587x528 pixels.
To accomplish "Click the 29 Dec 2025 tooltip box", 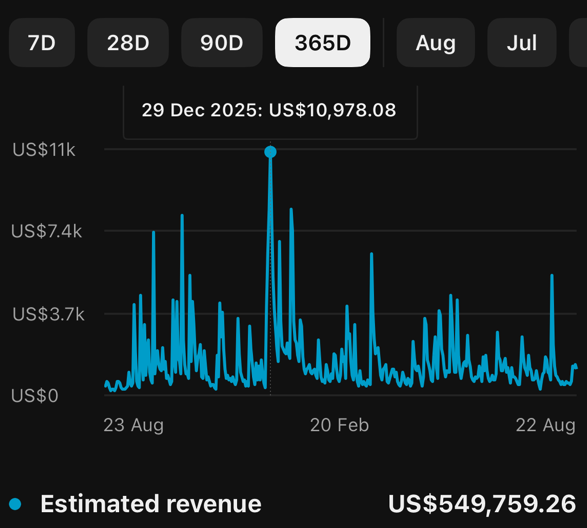I will click(270, 112).
